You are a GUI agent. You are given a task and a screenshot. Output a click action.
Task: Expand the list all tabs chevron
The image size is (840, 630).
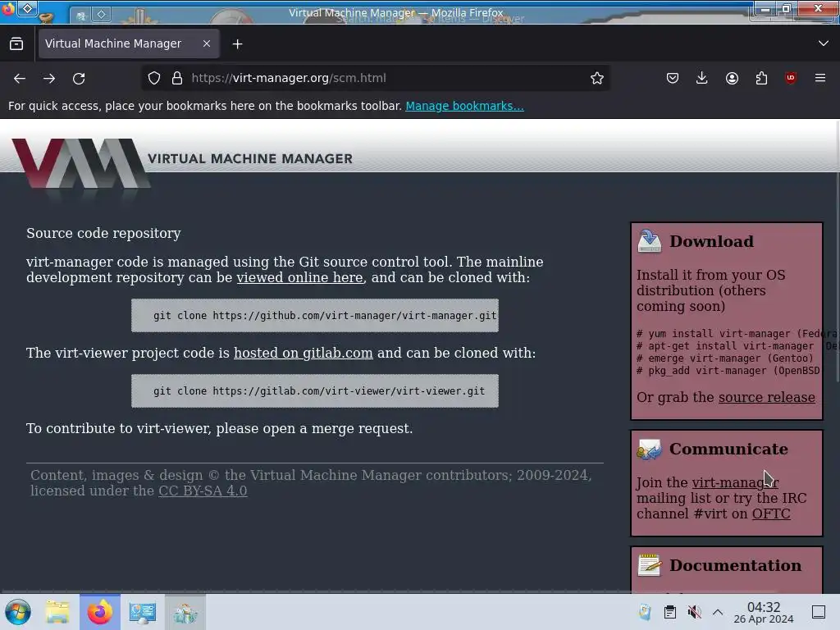coord(824,43)
